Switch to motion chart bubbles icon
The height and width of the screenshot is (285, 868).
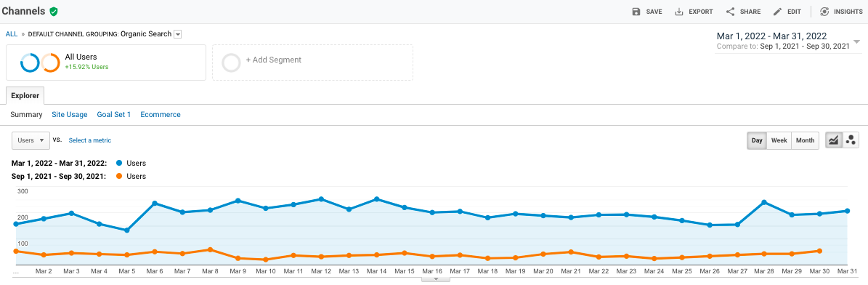click(851, 140)
